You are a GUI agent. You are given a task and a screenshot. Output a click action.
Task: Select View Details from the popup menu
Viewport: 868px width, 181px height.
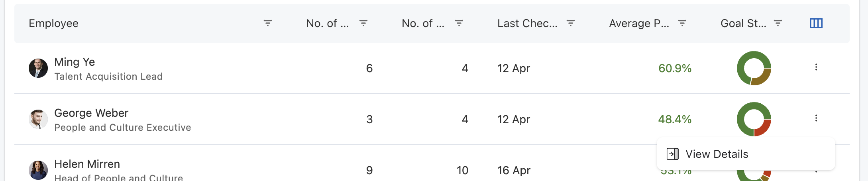(x=717, y=154)
